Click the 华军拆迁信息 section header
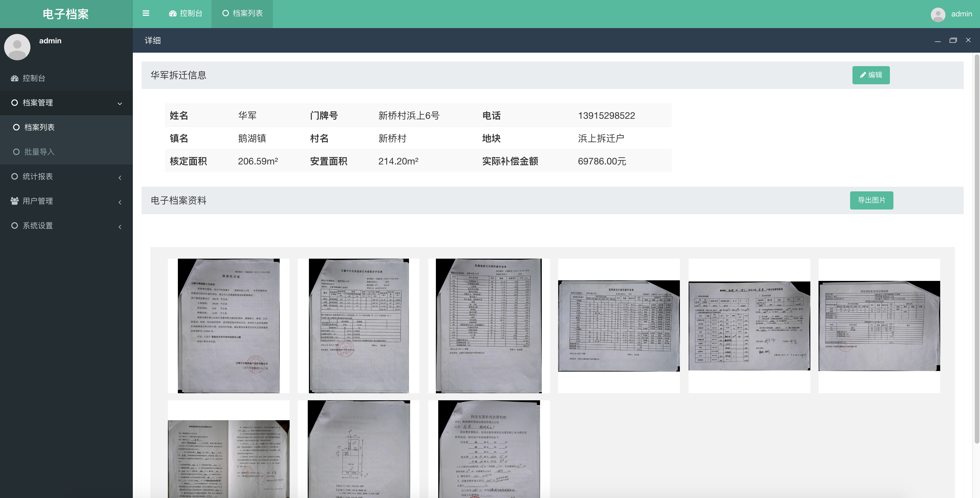The image size is (980, 498). point(178,75)
